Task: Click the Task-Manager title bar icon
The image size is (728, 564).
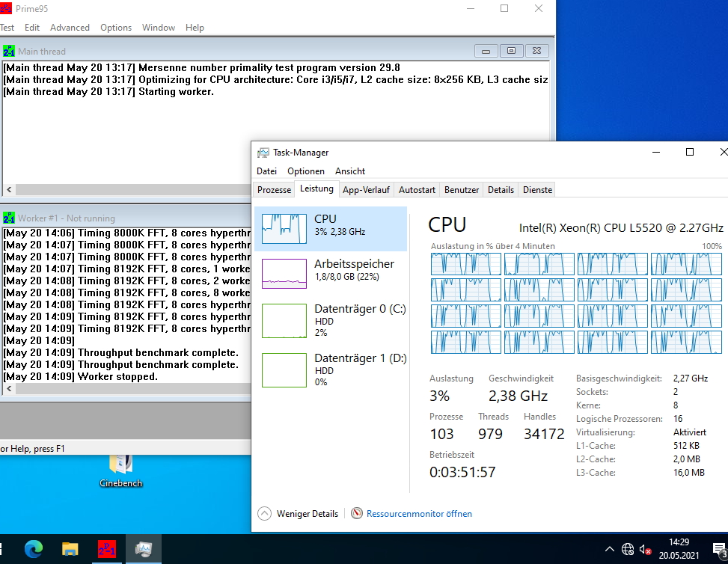Action: (x=263, y=153)
